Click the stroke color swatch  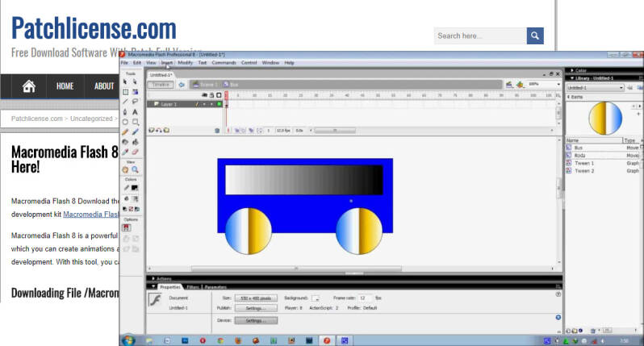tap(134, 188)
